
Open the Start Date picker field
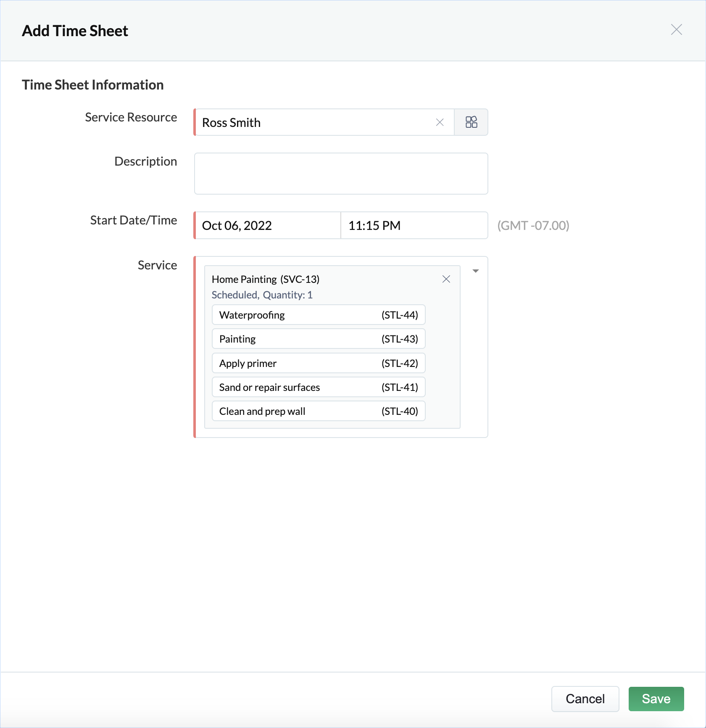point(268,226)
